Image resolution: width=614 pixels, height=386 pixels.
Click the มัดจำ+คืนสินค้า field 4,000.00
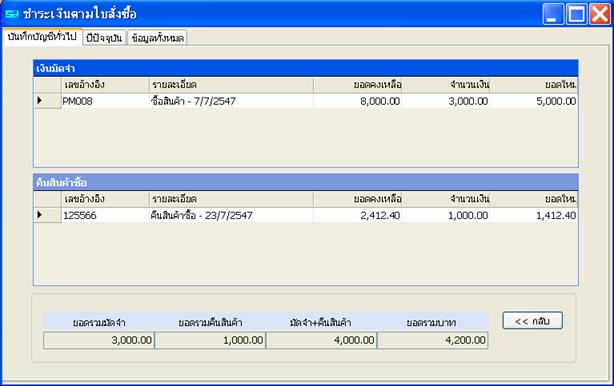(x=321, y=340)
